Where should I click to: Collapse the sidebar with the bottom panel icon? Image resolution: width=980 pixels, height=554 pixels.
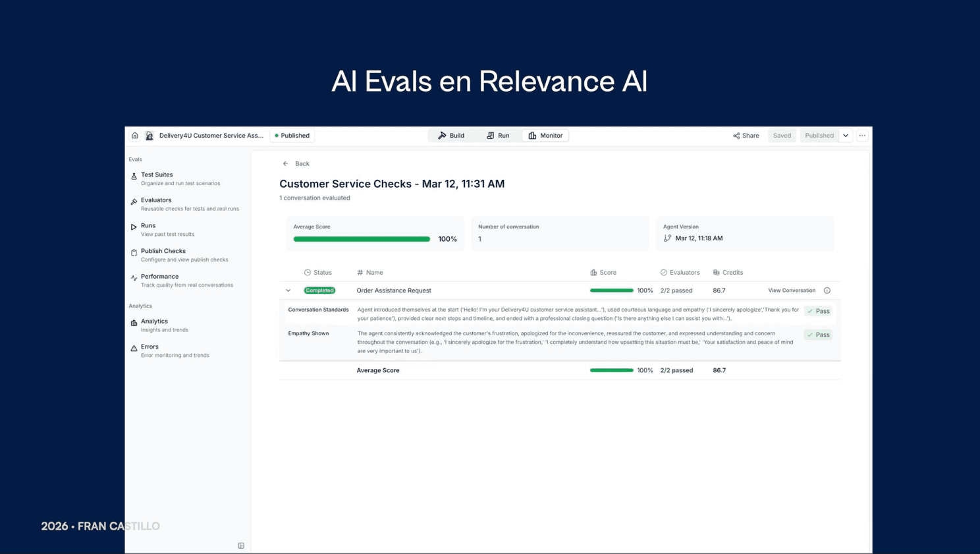(241, 545)
